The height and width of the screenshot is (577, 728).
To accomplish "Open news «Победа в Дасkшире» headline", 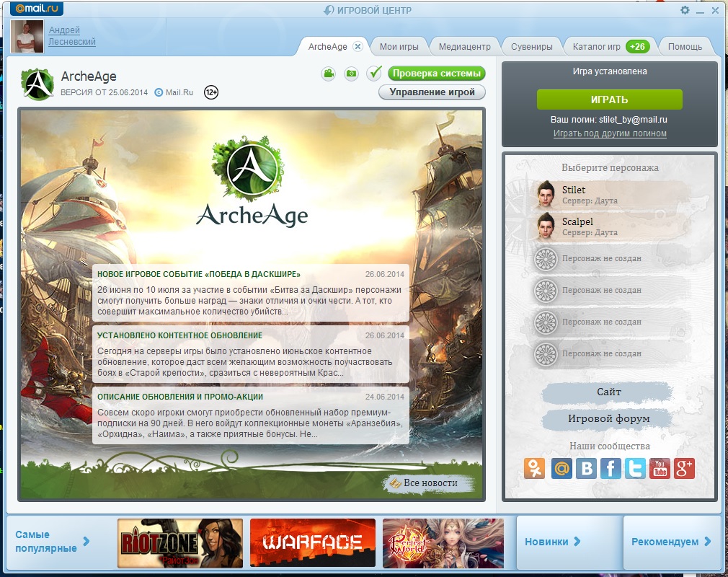I will [199, 274].
